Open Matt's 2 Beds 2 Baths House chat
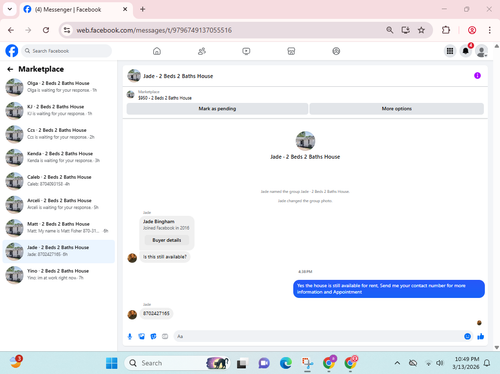500x374 pixels. (59, 227)
